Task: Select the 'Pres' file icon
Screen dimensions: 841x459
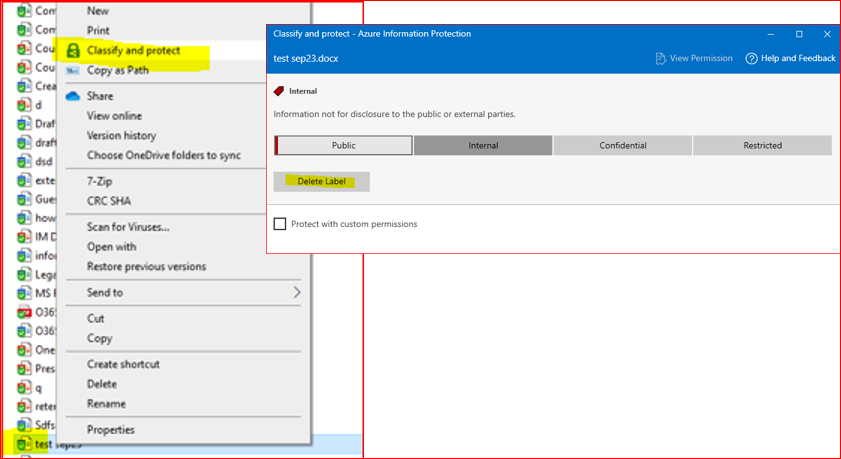Action: 24,368
